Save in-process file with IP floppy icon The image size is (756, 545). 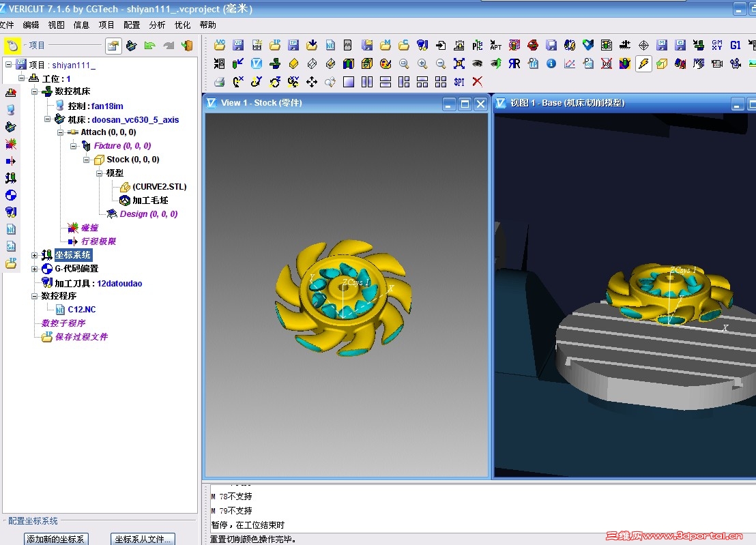pyautogui.click(x=293, y=45)
